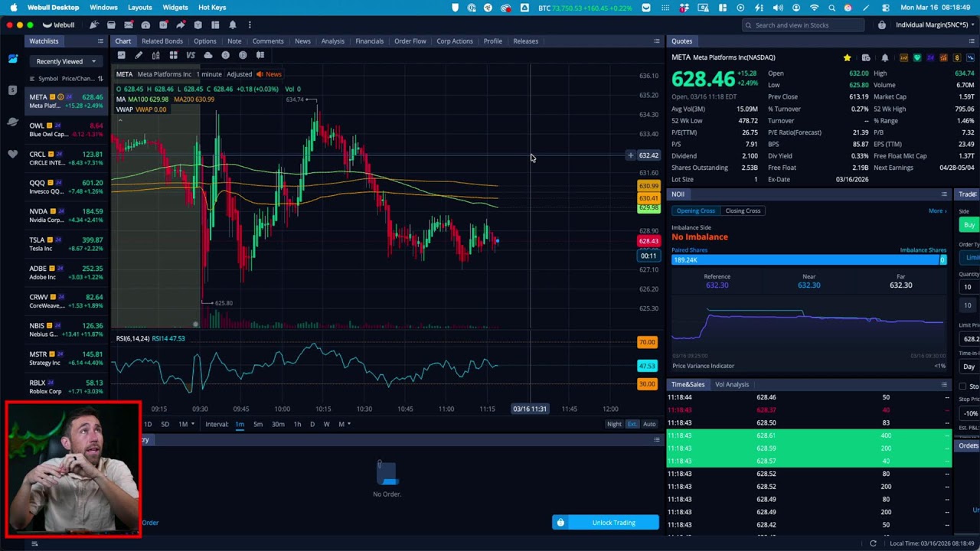Open the Options tab

click(204, 41)
